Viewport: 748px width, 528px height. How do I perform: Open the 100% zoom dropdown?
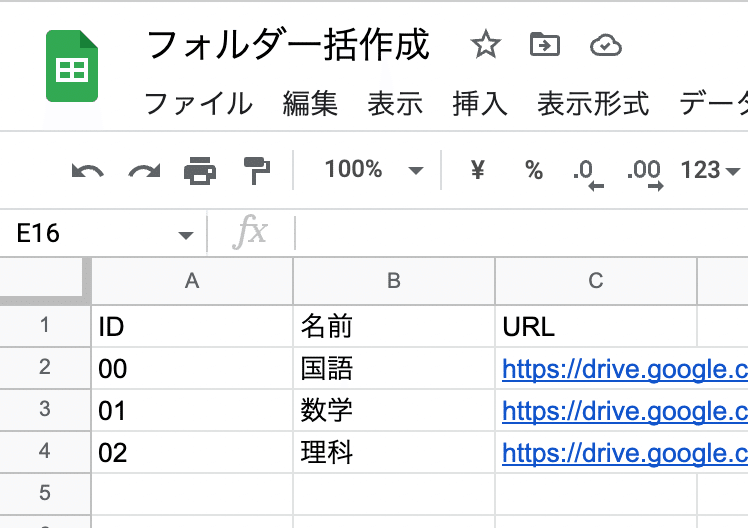click(374, 170)
